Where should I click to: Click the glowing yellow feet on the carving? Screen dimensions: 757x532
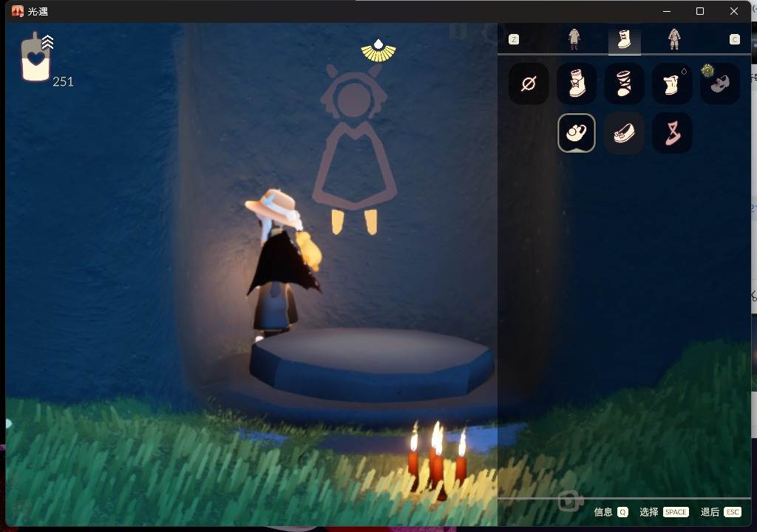pos(354,222)
